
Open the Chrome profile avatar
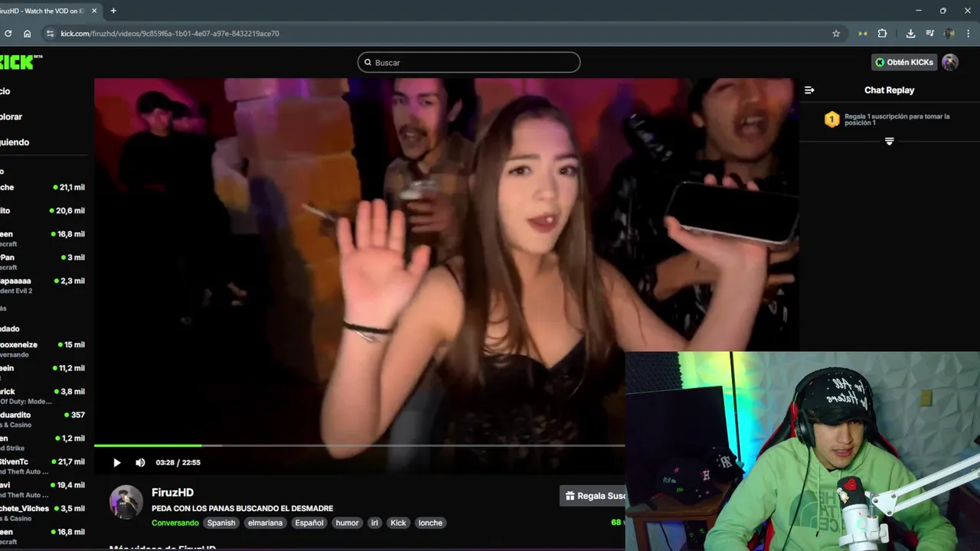949,34
